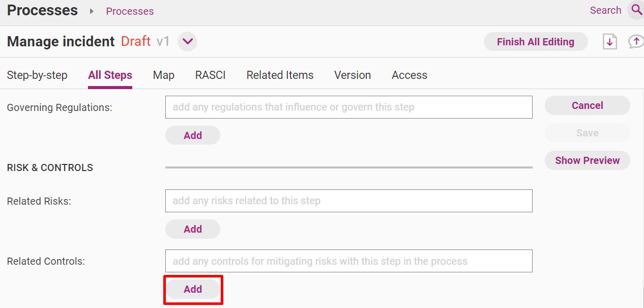Open the RASCI tab
Screen dimensions: 644x308
[x=211, y=75]
